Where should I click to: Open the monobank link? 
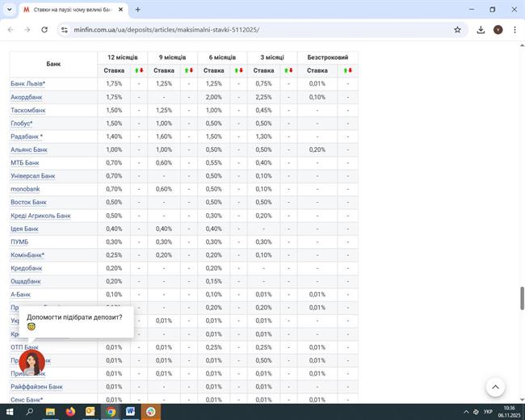[x=25, y=189]
